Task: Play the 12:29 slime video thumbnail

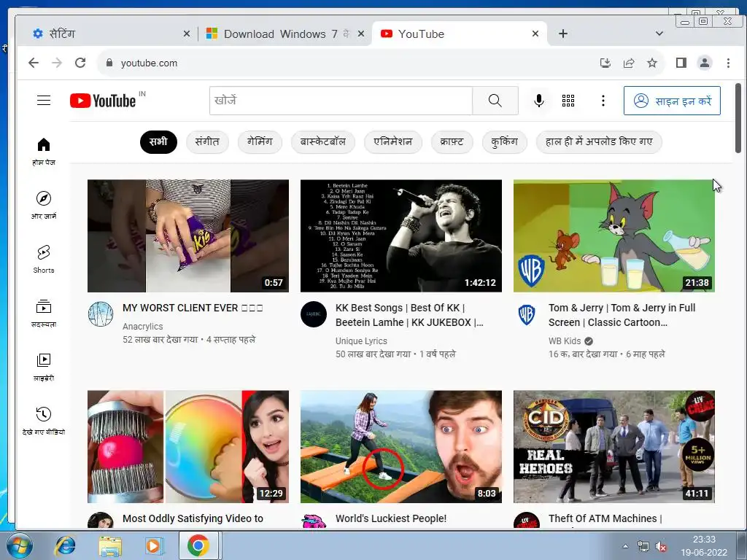Action: [188, 447]
